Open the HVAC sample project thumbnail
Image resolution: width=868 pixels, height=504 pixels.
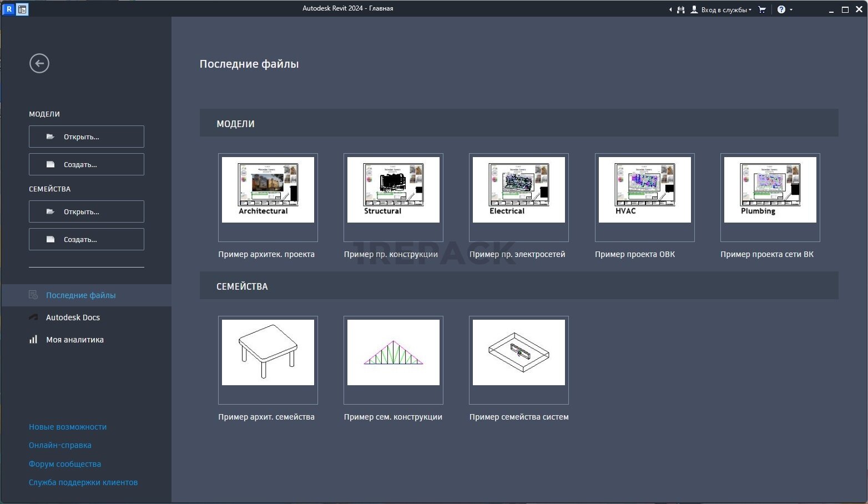[644, 190]
